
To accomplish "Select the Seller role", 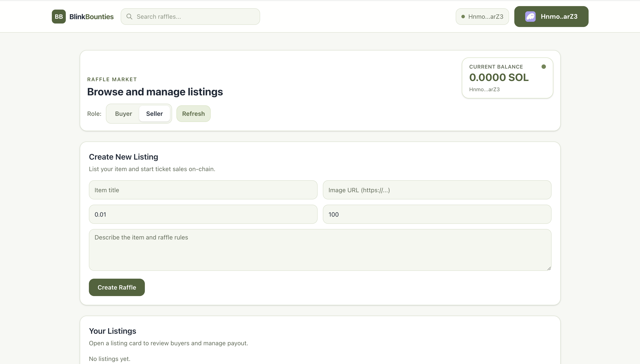I will (x=154, y=114).
